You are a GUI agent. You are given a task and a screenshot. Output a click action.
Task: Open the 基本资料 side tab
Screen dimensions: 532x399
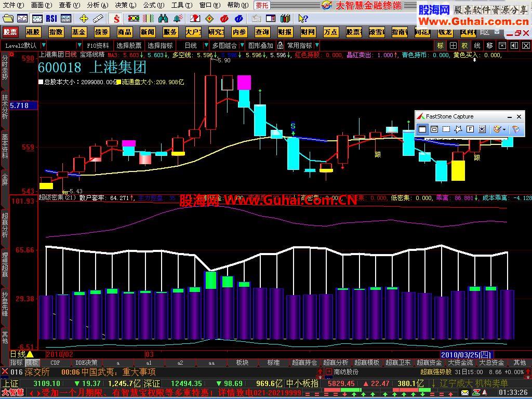pyautogui.click(x=5, y=146)
